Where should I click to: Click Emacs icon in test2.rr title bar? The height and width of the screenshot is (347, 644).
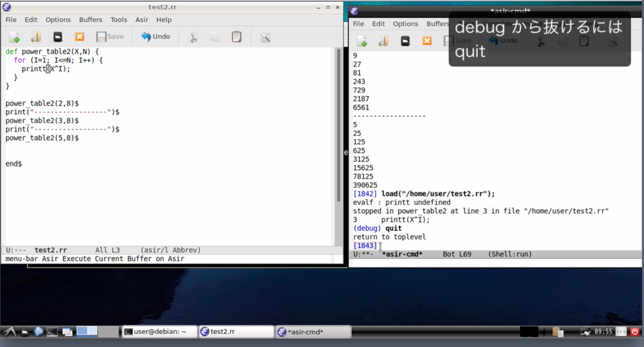(x=7, y=7)
